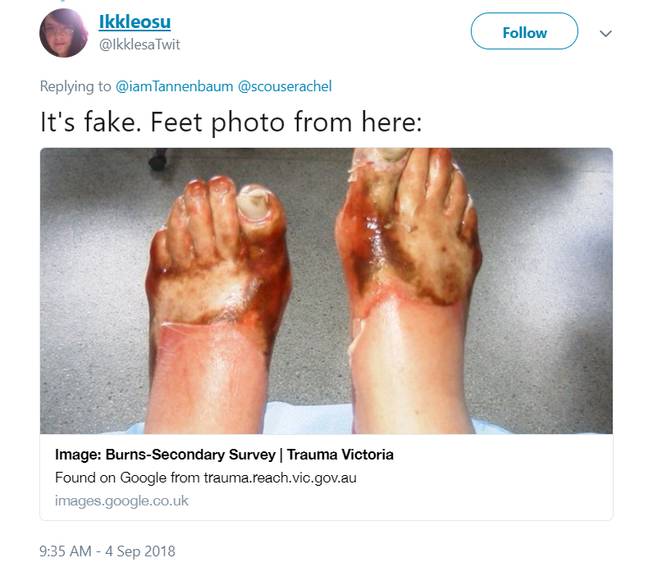Screen dimensions: 648x568
Task: Click the Ikkleosu profile avatar
Action: tap(64, 33)
